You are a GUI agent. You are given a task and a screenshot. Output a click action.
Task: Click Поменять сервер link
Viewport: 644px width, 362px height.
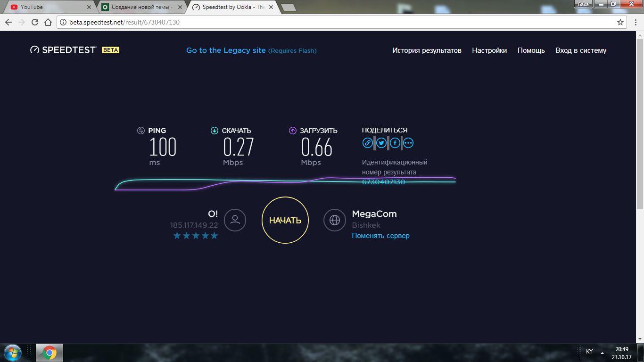[x=381, y=236]
